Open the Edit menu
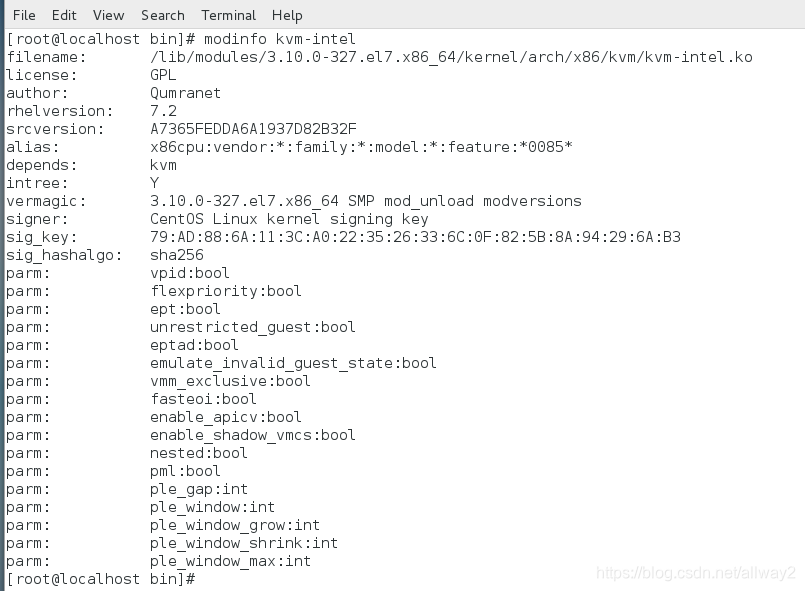The width and height of the screenshot is (805, 591). click(x=63, y=15)
